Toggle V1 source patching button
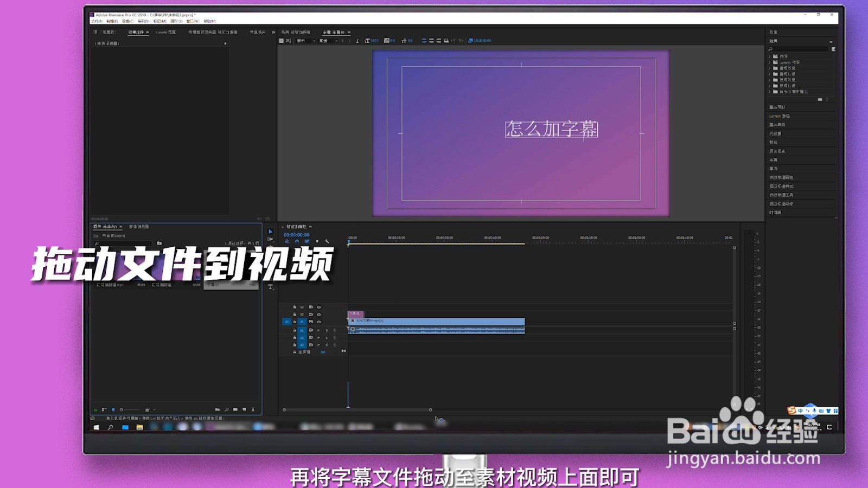This screenshot has height=488, width=868. pos(286,322)
